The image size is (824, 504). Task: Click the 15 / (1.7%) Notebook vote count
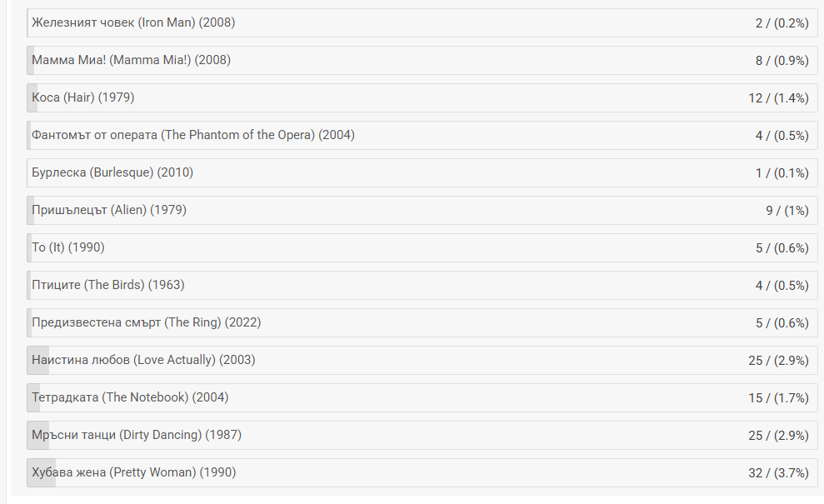(x=778, y=398)
